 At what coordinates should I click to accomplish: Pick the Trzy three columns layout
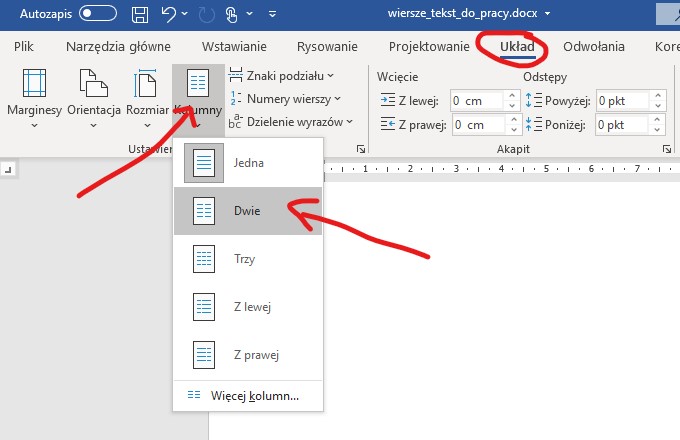(248, 258)
